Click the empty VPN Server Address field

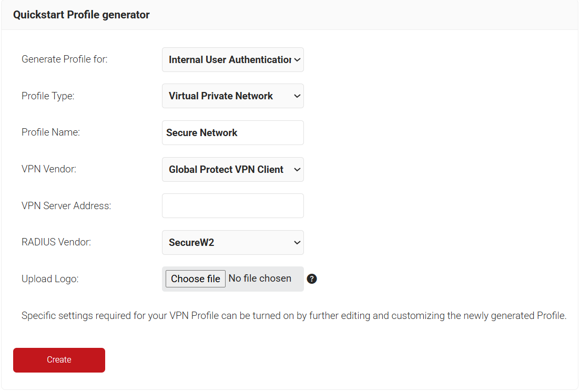coord(232,205)
